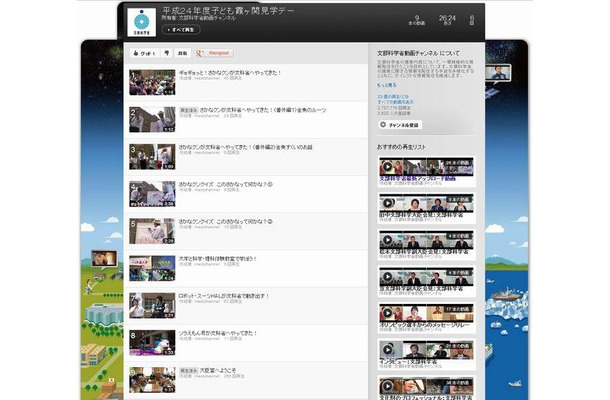610x400 pixels.
Task: Open the title 大臣室へようこそ
Action: click(218, 370)
